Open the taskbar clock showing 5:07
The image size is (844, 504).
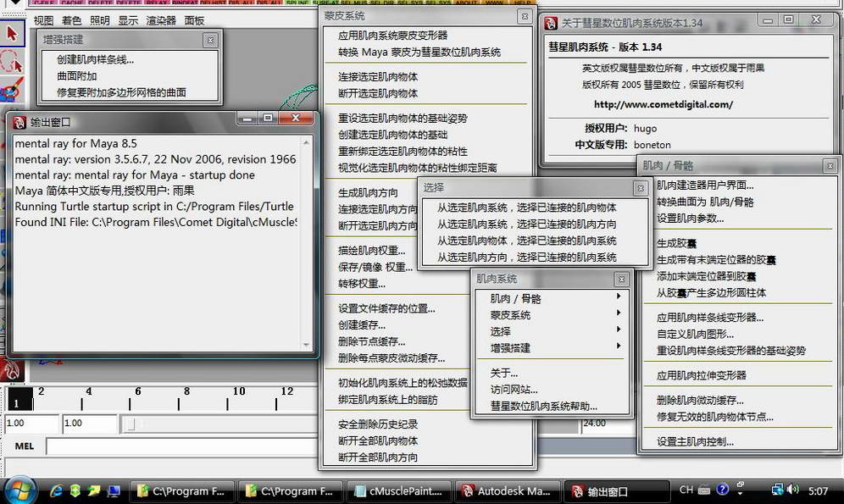coord(818,490)
